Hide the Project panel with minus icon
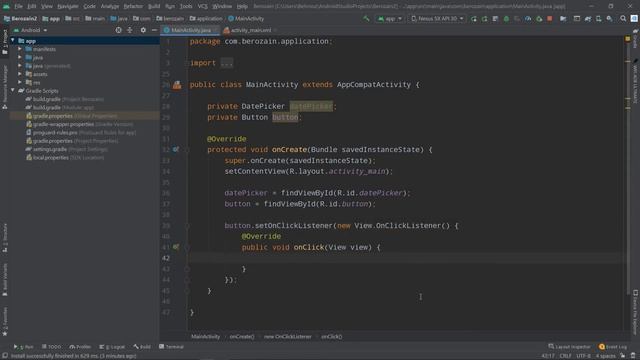This screenshot has height=360, width=640. tap(154, 30)
